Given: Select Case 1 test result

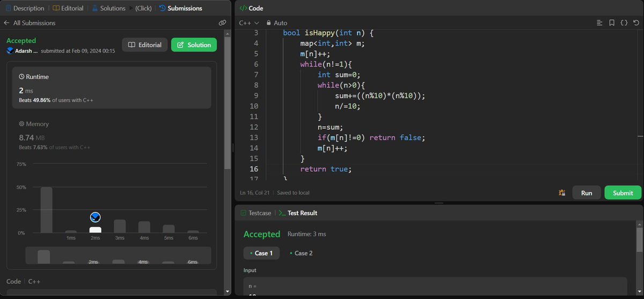Looking at the screenshot, I should (x=261, y=253).
